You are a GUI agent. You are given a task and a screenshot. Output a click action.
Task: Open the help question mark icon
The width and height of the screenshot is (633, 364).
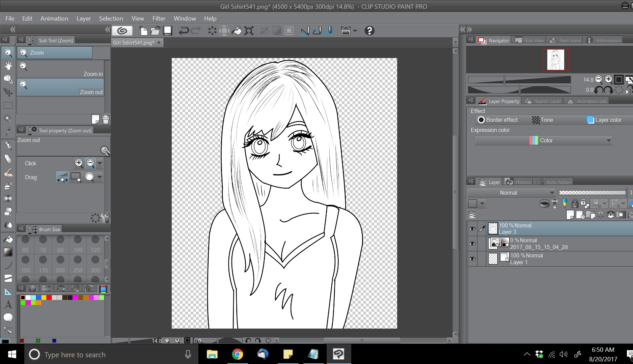369,31
